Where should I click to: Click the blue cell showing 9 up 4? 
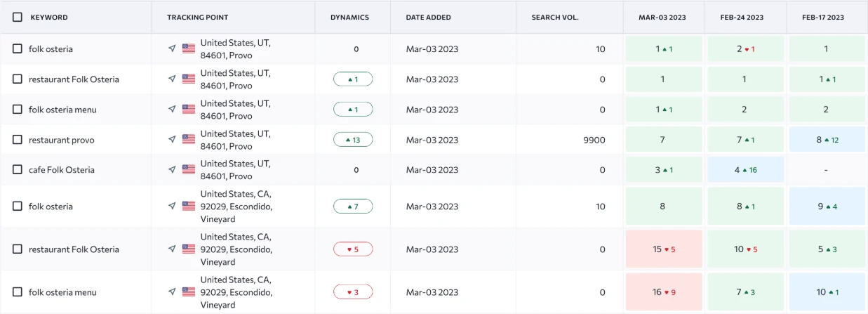tap(827, 207)
